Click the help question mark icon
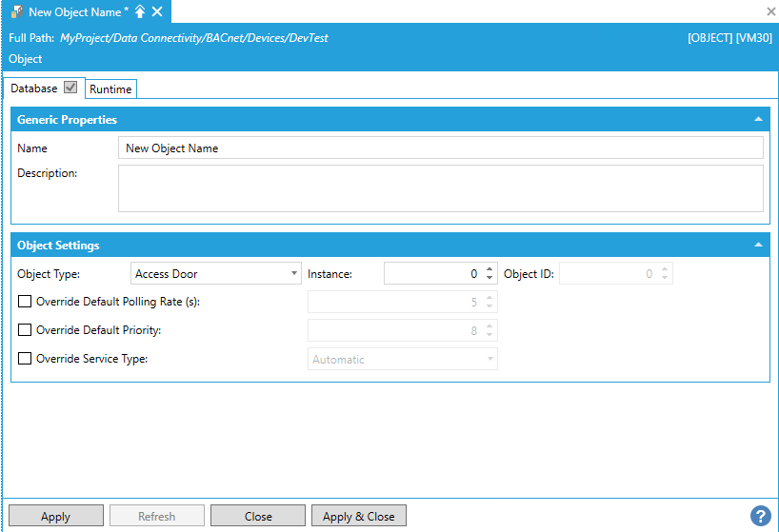The width and height of the screenshot is (779, 532). coord(760,516)
